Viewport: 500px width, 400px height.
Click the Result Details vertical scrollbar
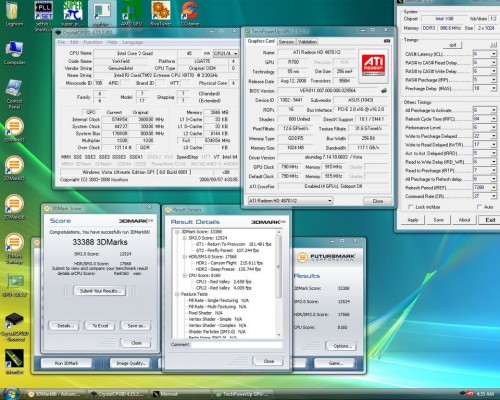[279, 283]
